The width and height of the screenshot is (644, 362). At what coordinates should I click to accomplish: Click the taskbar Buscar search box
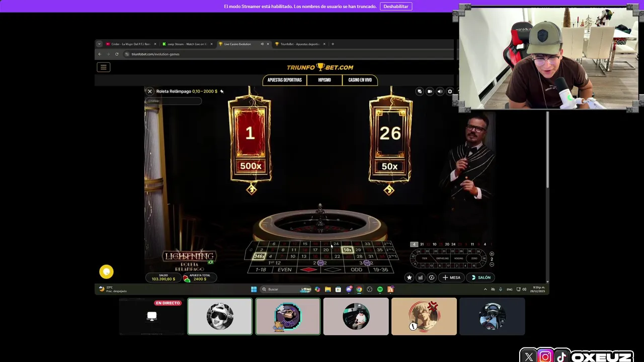[x=286, y=290]
